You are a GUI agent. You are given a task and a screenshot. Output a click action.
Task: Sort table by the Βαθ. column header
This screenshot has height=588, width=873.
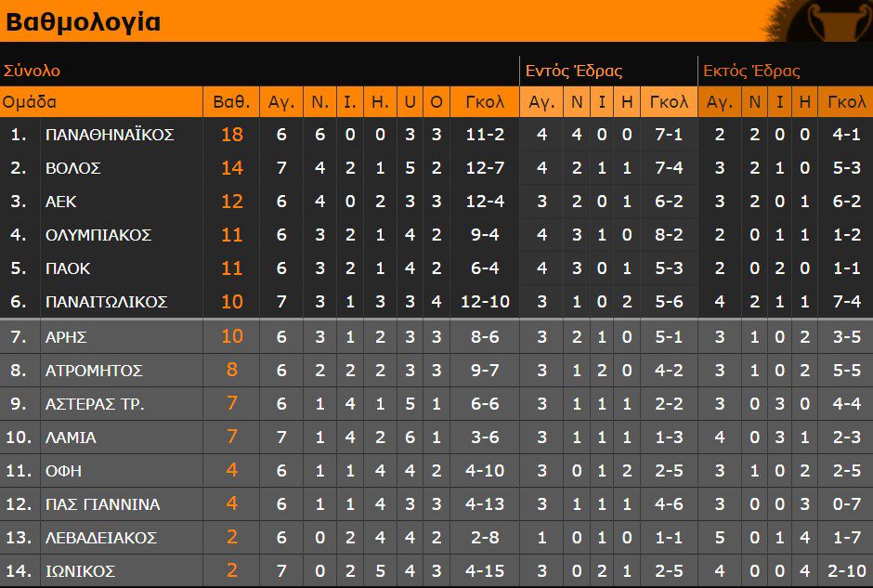click(231, 102)
